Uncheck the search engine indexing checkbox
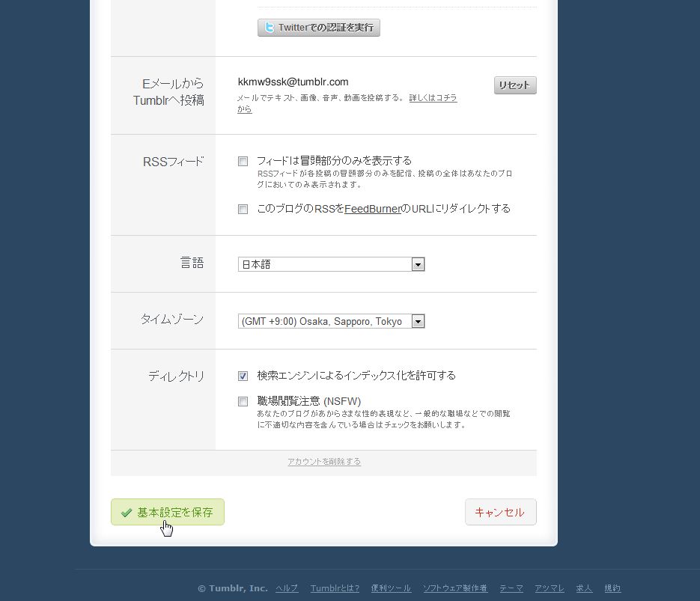 coord(243,376)
